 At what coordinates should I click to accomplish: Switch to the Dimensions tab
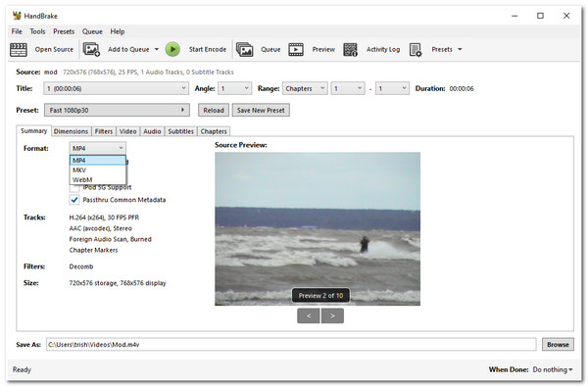click(x=71, y=131)
